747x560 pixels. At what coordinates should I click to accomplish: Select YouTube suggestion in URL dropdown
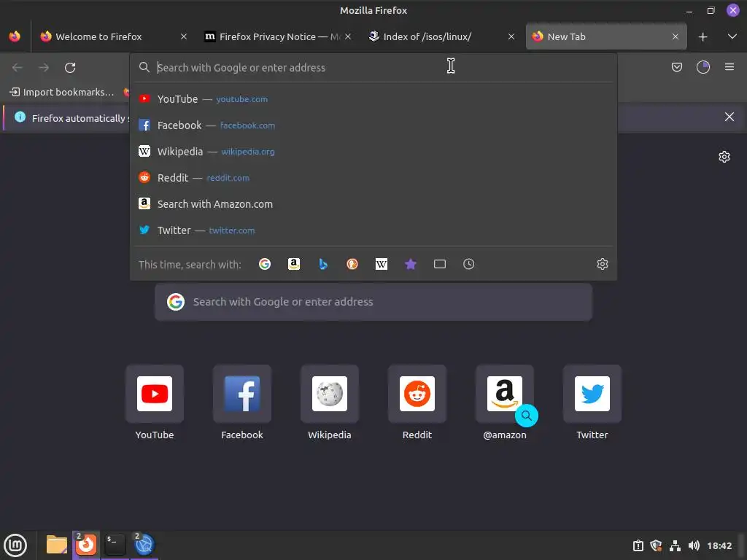[x=373, y=99]
